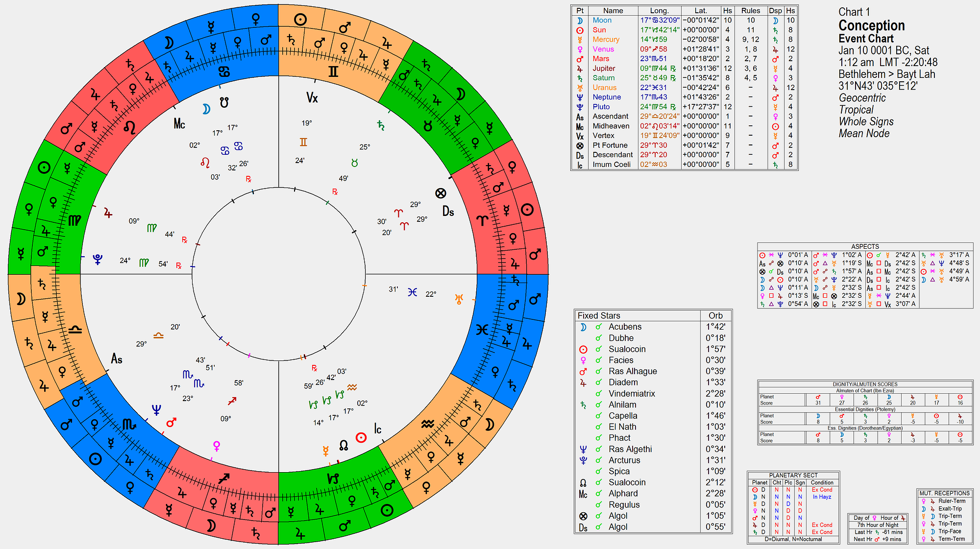The width and height of the screenshot is (980, 549).
Task: Click the Orb header in the Fixed Stars table
Action: point(715,315)
